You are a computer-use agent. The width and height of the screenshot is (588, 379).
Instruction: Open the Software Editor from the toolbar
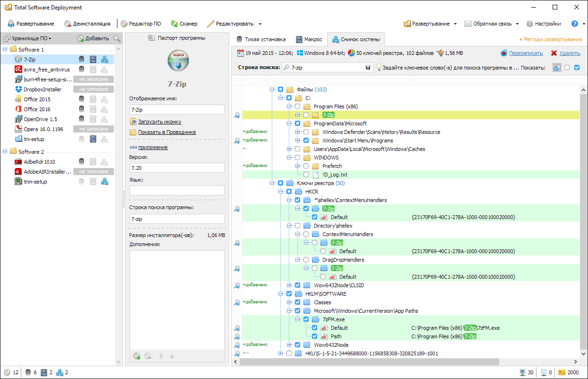140,24
